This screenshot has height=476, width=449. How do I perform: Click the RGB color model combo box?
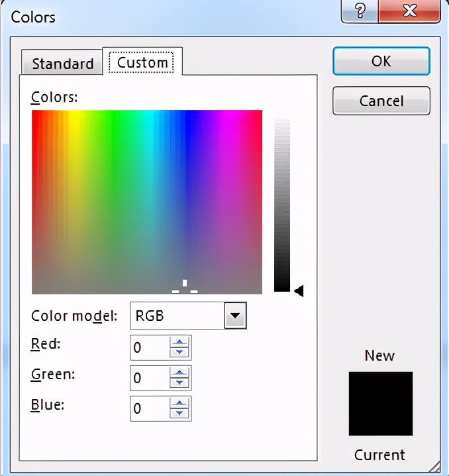click(177, 316)
